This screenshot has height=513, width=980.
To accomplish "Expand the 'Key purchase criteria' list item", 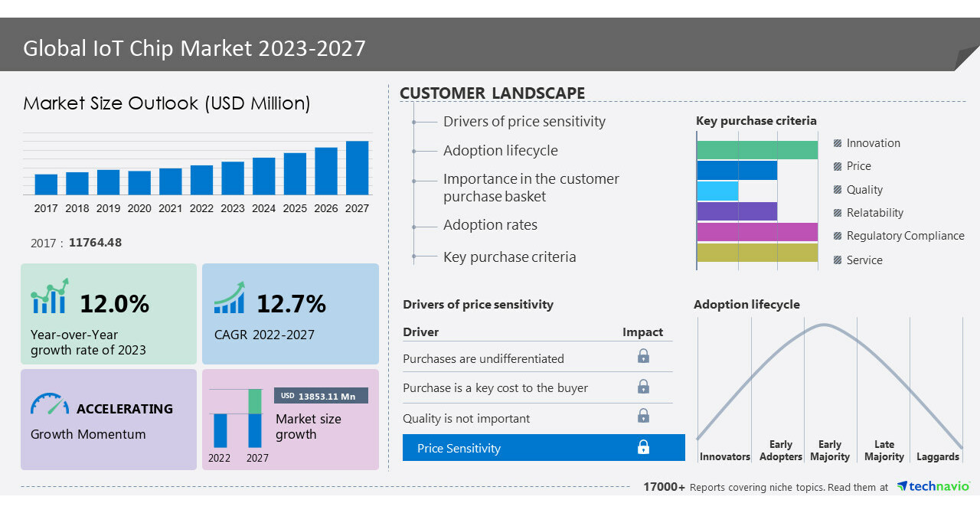I will tap(510, 256).
